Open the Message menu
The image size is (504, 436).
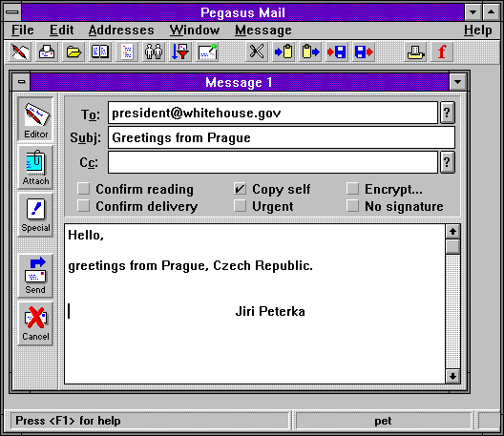pyautogui.click(x=262, y=31)
